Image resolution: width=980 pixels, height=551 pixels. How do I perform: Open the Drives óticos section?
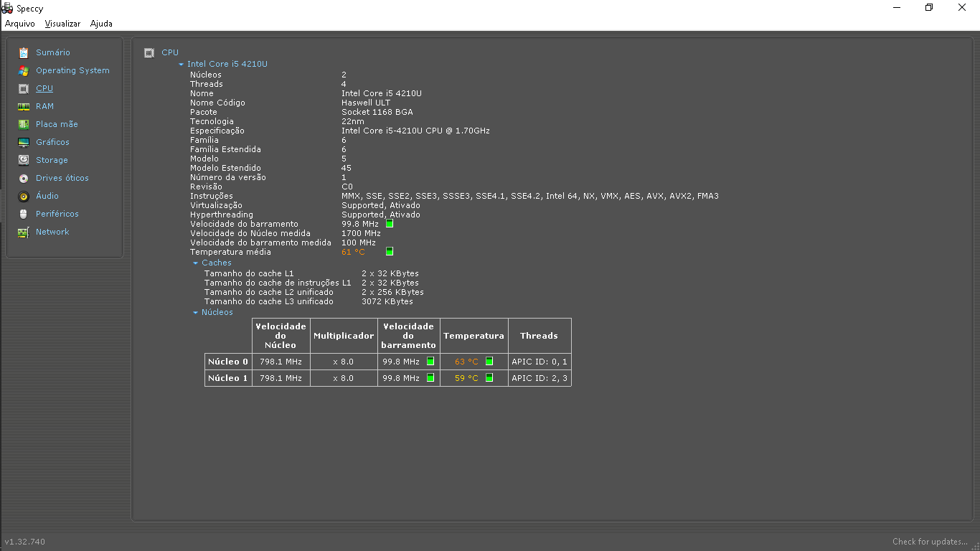(x=62, y=178)
